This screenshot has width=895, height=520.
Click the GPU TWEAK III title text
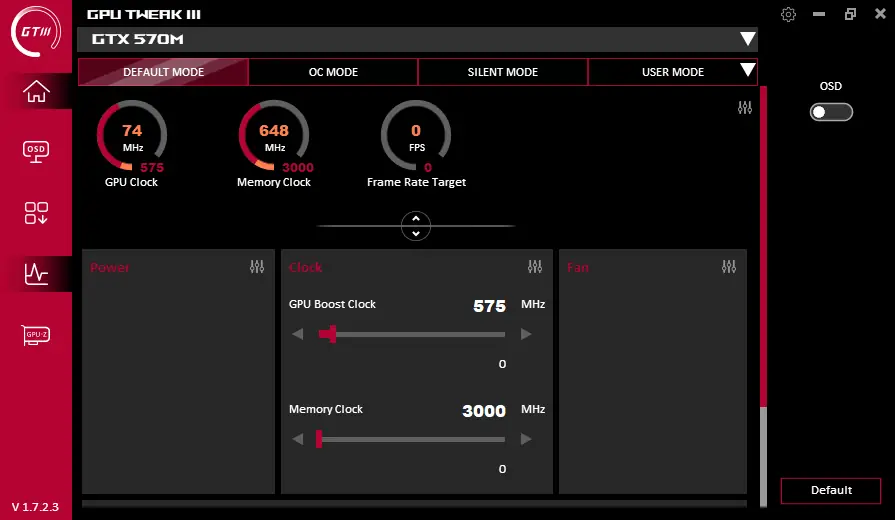[144, 14]
